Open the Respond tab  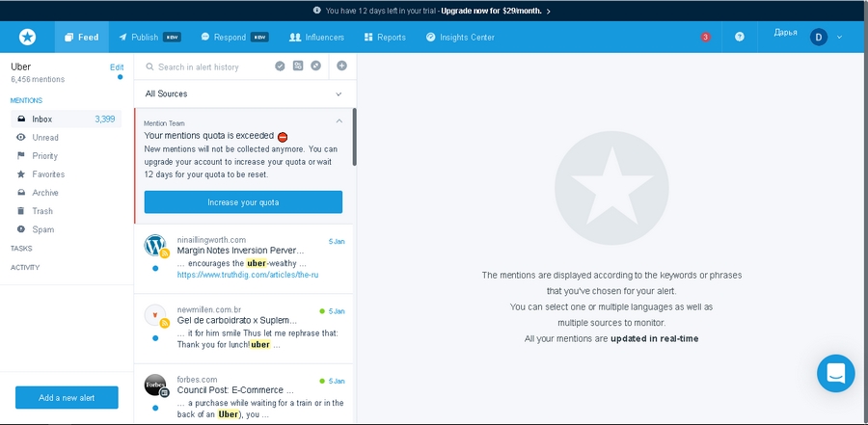(234, 37)
